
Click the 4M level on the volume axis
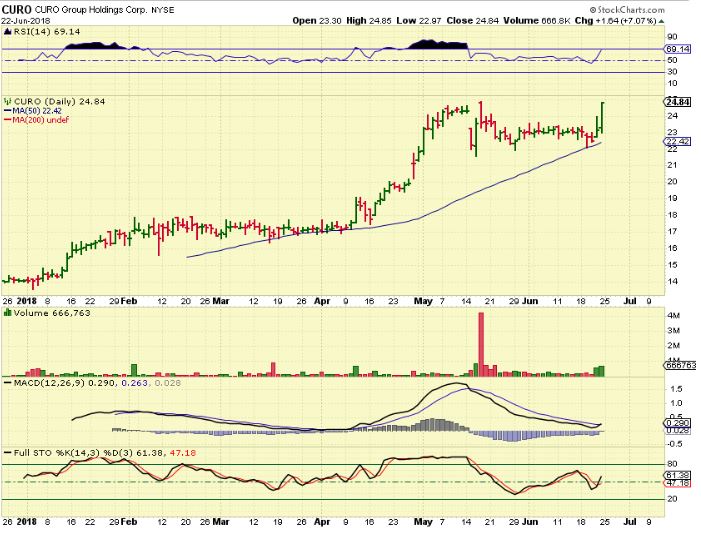[674, 316]
